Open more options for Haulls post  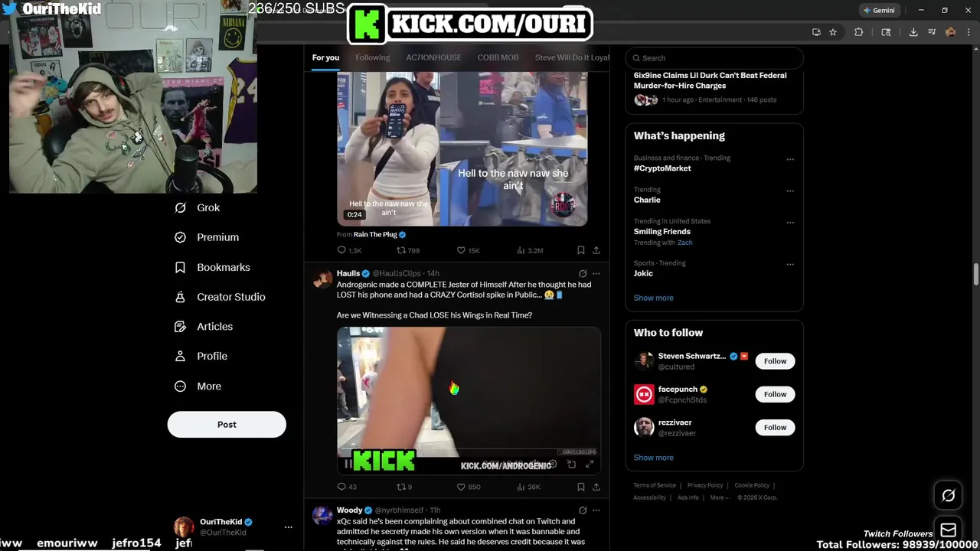tap(596, 273)
